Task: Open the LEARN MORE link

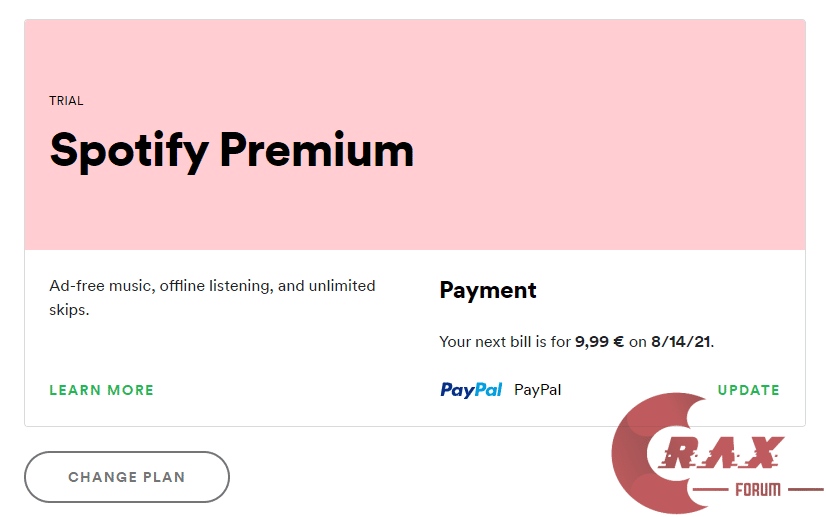Action: click(x=101, y=390)
